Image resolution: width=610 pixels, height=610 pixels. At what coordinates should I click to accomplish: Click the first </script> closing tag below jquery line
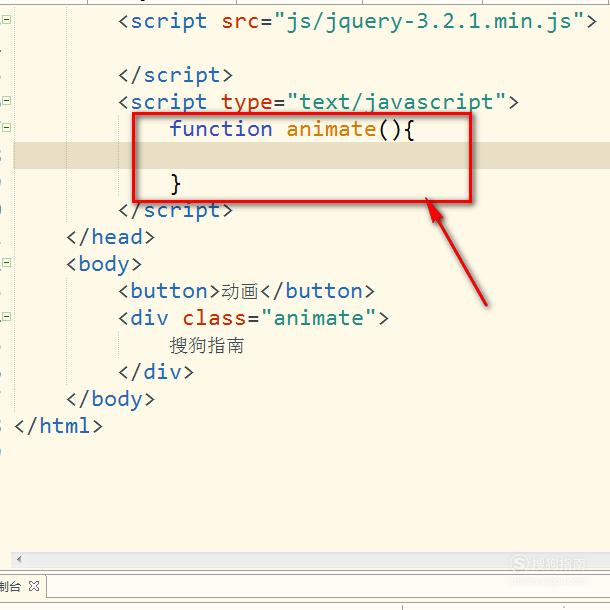175,75
